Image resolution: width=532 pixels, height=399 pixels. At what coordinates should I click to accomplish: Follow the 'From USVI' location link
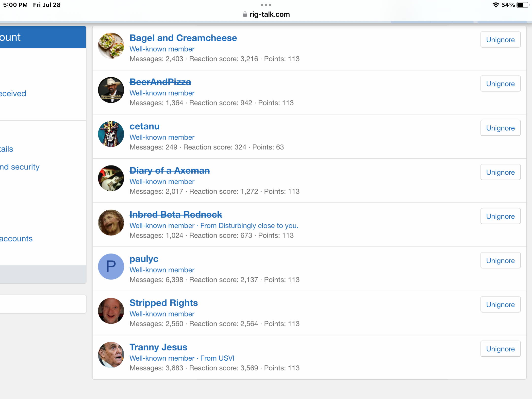[217, 358]
